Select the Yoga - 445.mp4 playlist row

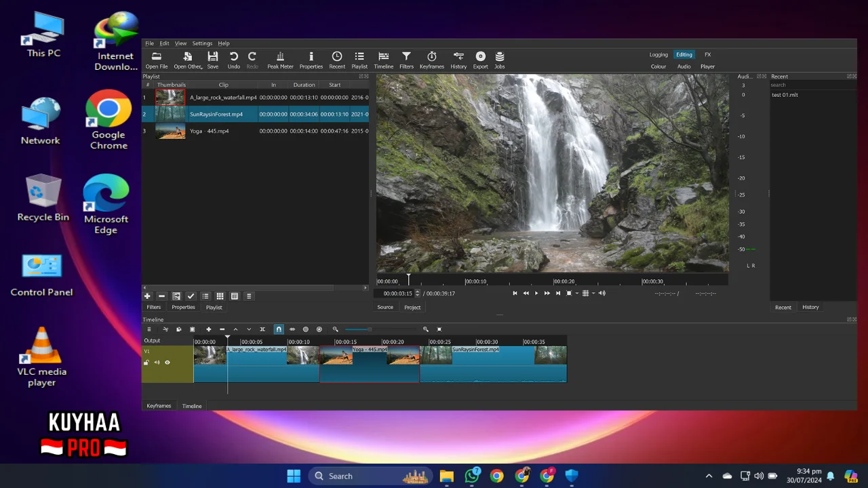pyautogui.click(x=255, y=131)
